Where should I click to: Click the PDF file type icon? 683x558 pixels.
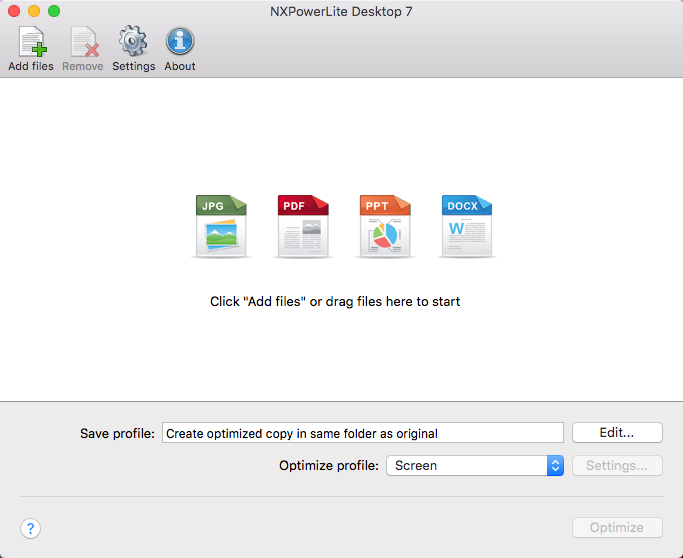tap(303, 226)
